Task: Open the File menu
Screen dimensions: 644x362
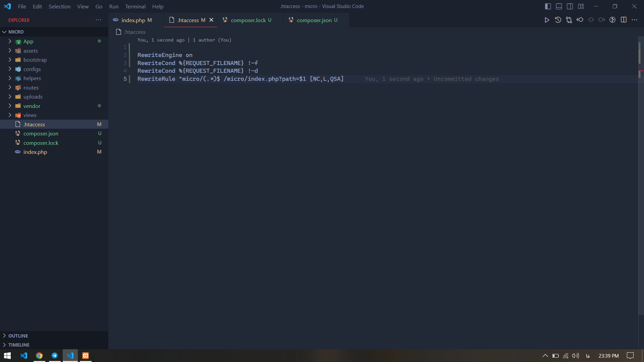Action: (x=22, y=6)
